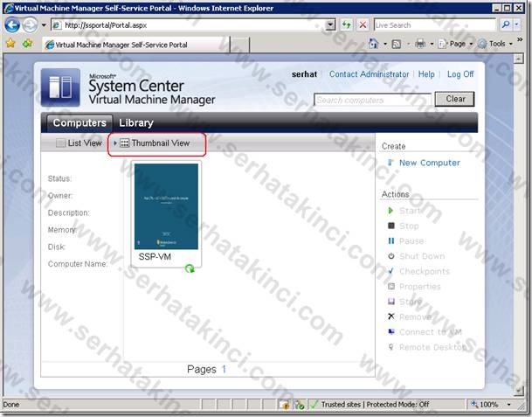532x417 pixels.
Task: Stop loading with the red X icon
Action: [x=363, y=25]
